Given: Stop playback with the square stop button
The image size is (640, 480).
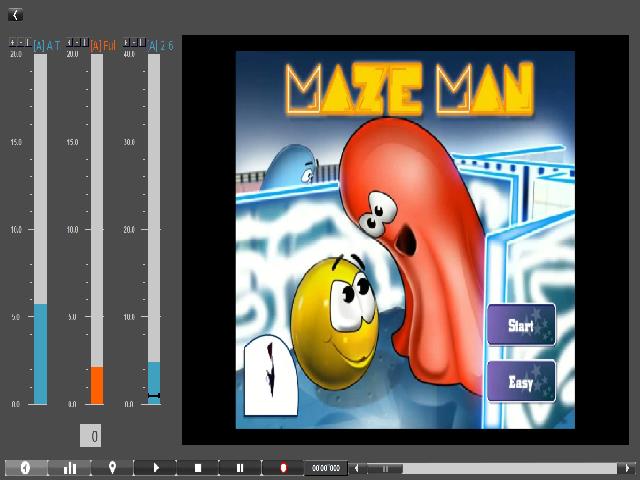Looking at the screenshot, I should pos(198,467).
